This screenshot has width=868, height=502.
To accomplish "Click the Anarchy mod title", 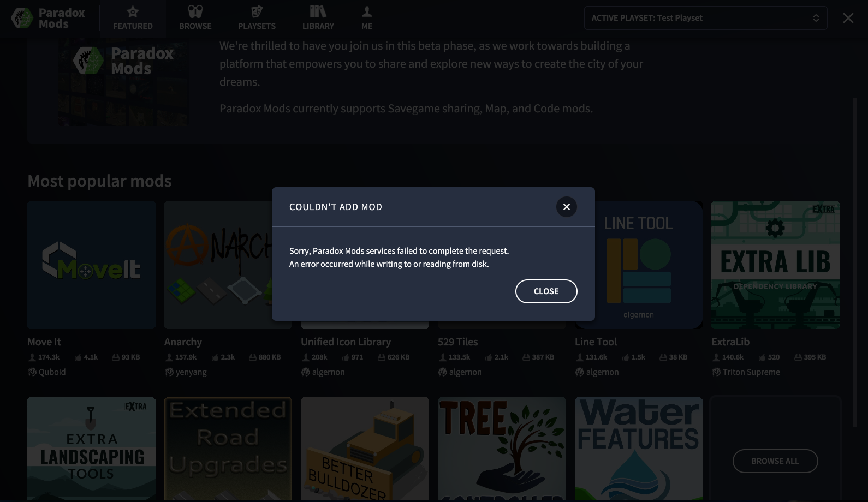I will tap(183, 342).
